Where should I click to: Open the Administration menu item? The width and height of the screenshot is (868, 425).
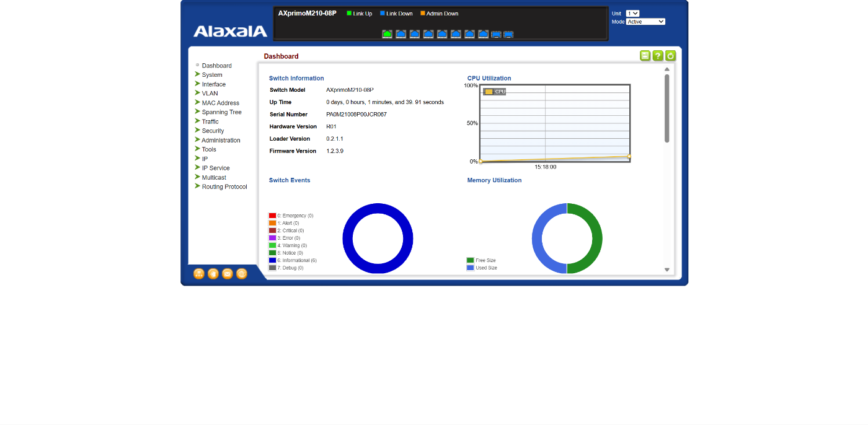(221, 140)
